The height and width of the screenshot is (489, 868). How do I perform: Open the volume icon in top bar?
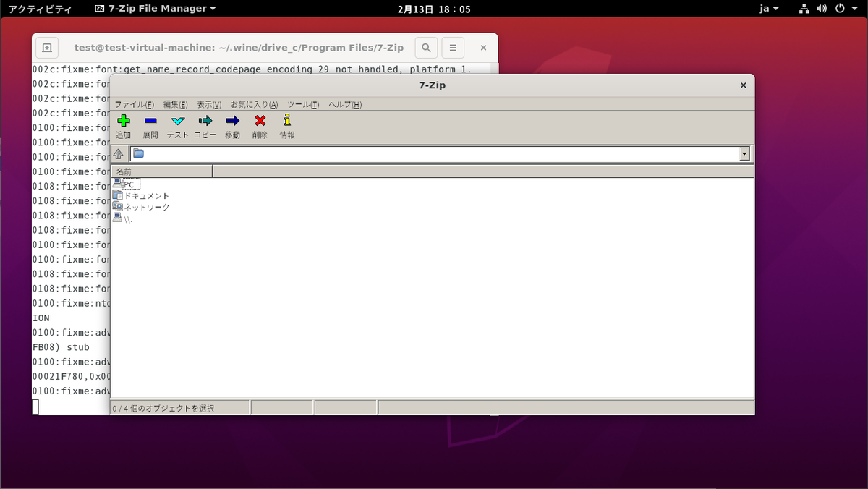point(822,9)
